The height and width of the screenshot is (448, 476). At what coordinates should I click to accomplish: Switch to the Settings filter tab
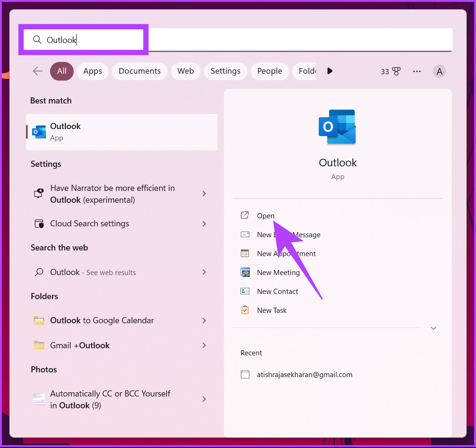click(x=226, y=71)
